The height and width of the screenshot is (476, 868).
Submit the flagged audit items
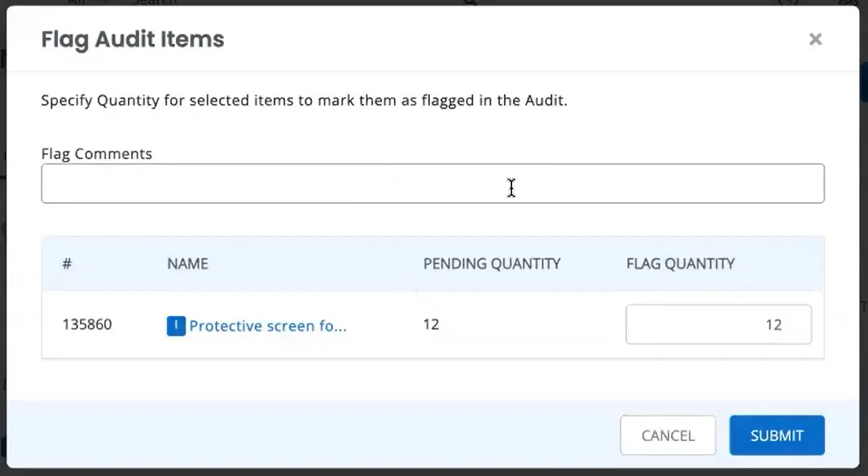click(x=776, y=435)
